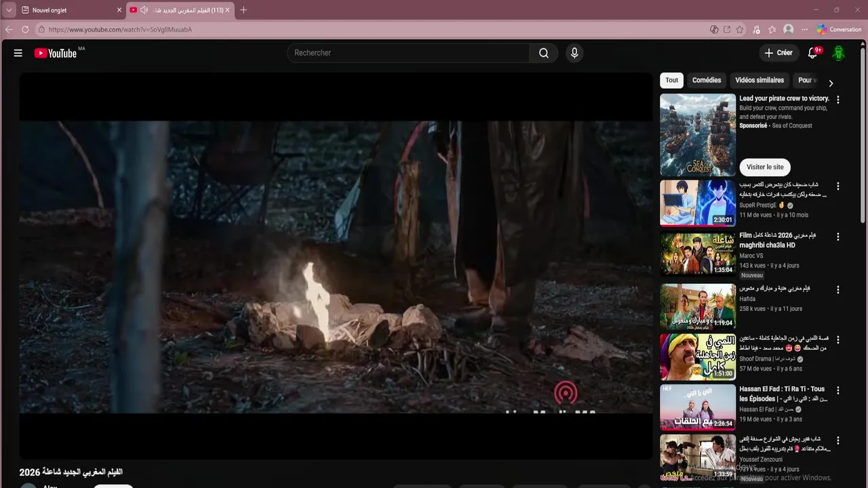868x488 pixels.
Task: Open the YouTube guide hamburger menu
Action: 18,53
